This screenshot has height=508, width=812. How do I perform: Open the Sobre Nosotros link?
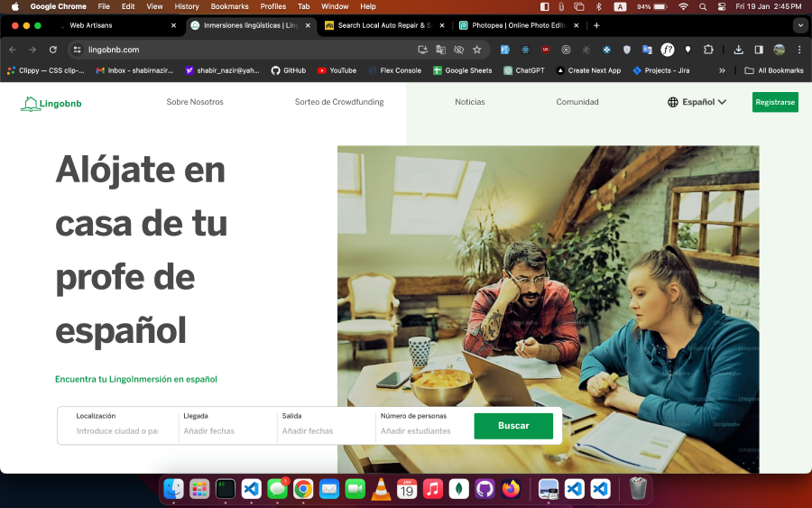pyautogui.click(x=195, y=102)
